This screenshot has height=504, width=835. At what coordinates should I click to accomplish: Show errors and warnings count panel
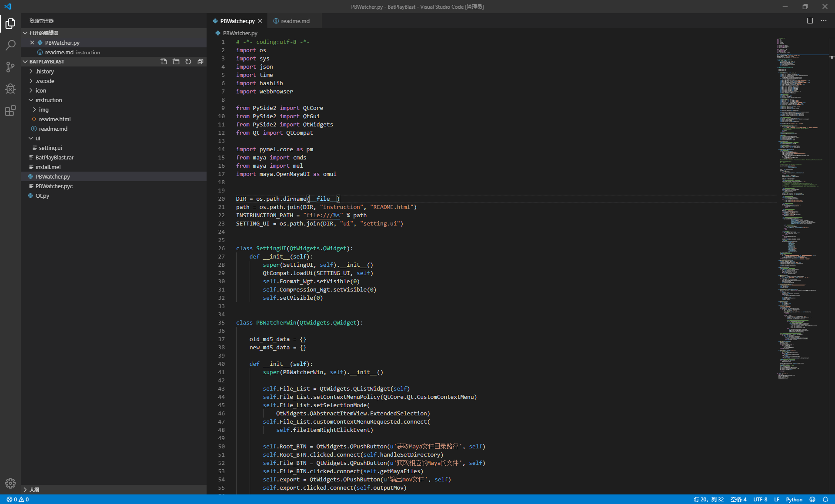(x=18, y=500)
